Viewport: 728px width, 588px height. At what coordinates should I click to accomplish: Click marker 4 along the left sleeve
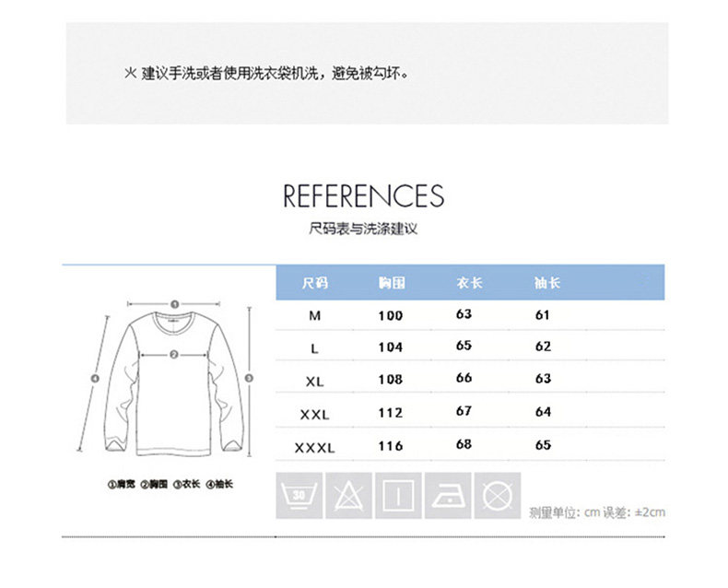pyautogui.click(x=95, y=379)
